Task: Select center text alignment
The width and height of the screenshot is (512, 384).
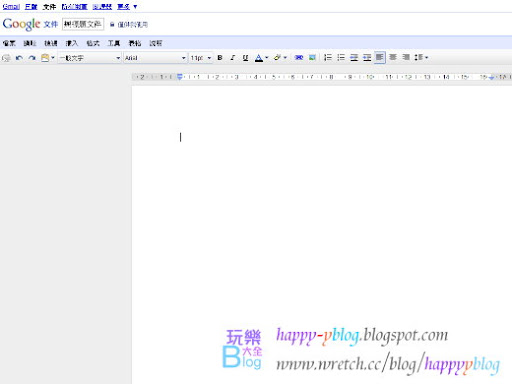Action: coord(393,57)
